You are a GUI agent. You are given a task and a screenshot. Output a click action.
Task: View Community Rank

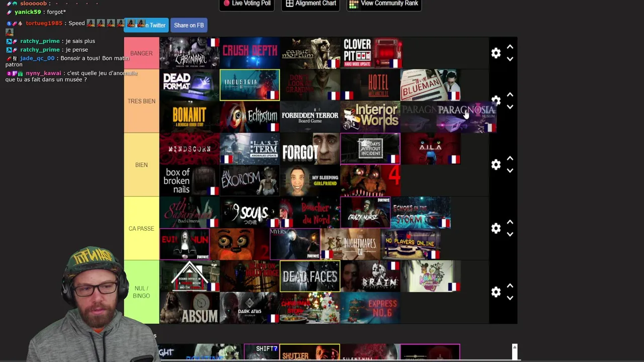tap(384, 4)
